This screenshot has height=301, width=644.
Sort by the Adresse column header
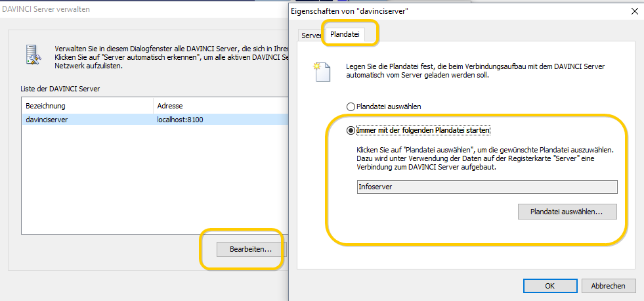(221, 106)
